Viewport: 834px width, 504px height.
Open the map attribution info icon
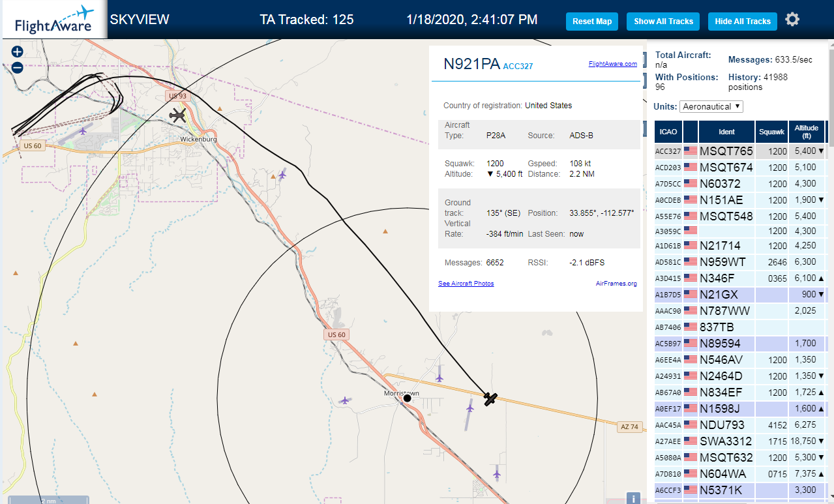pos(633,498)
